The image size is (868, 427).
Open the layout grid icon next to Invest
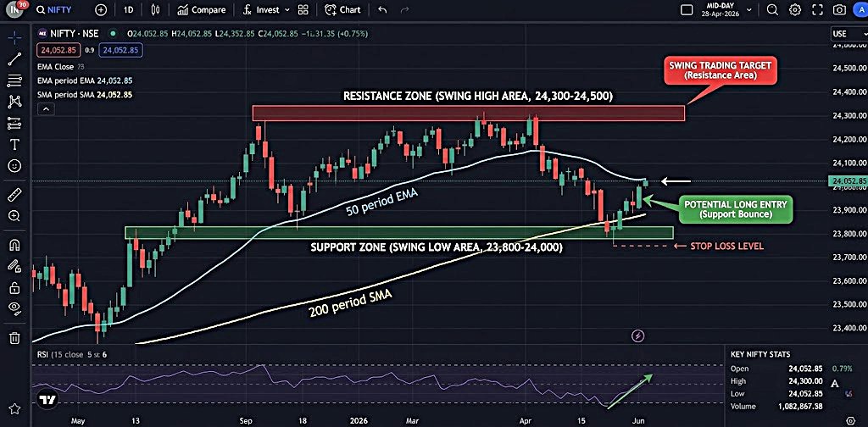point(303,9)
